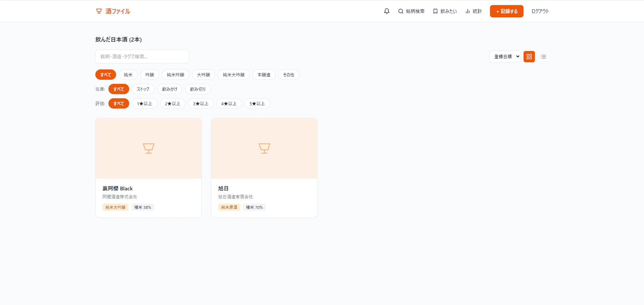
Task: Focus the 銘柄・酒造・タグで検索 search field
Action: pos(142,56)
